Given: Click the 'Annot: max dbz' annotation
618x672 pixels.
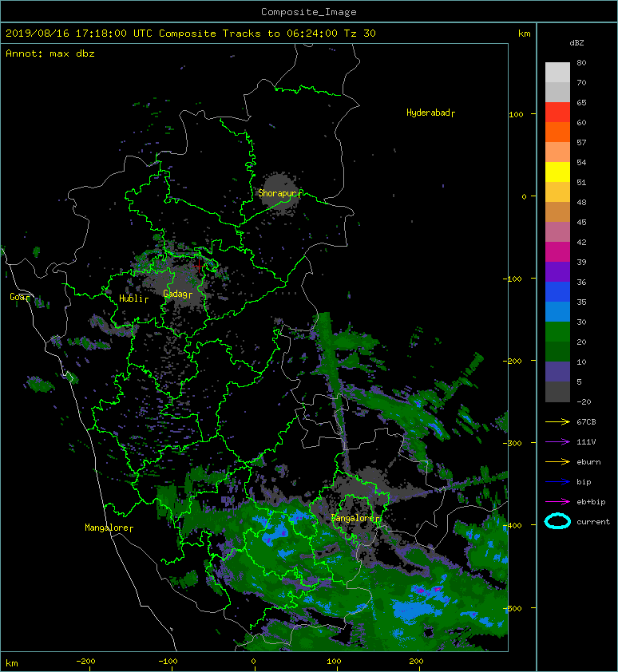Looking at the screenshot, I should [50, 53].
